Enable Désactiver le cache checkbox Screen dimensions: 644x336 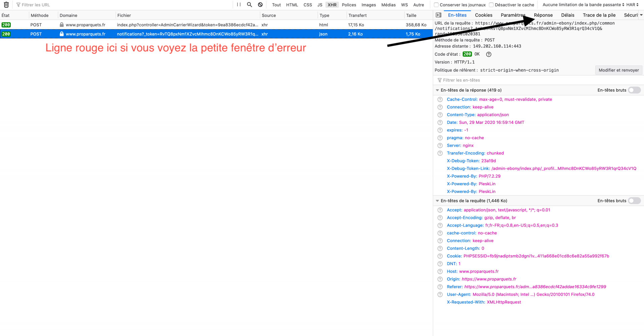(491, 5)
